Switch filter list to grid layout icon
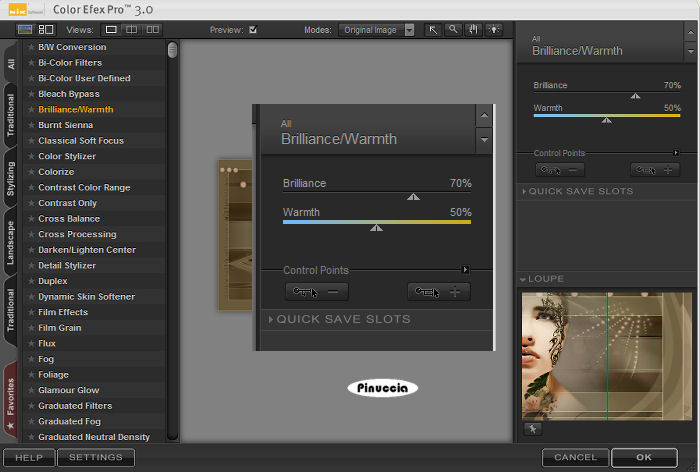The width and height of the screenshot is (700, 472). pyautogui.click(x=46, y=30)
